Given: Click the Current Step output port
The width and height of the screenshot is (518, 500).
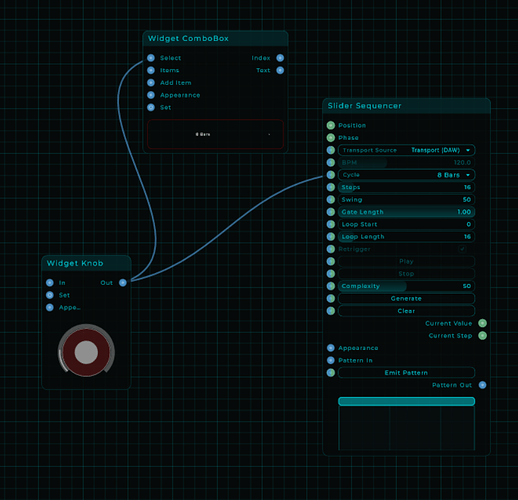Looking at the screenshot, I should (482, 335).
